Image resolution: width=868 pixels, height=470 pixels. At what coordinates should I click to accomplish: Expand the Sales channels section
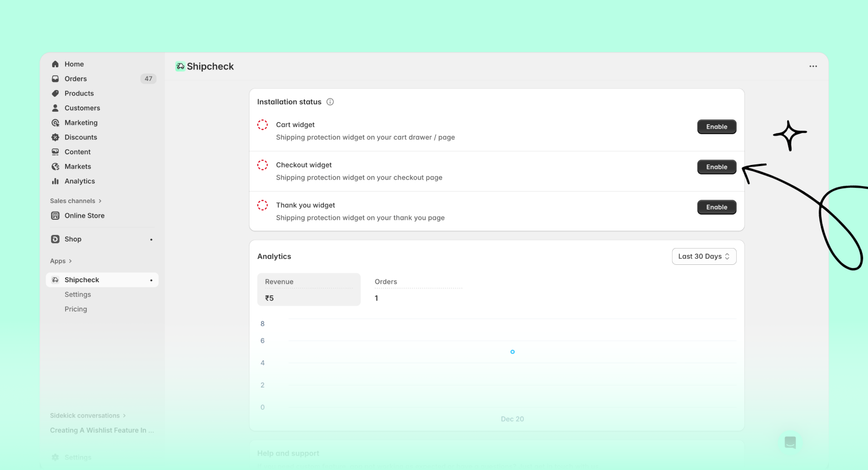click(x=76, y=201)
